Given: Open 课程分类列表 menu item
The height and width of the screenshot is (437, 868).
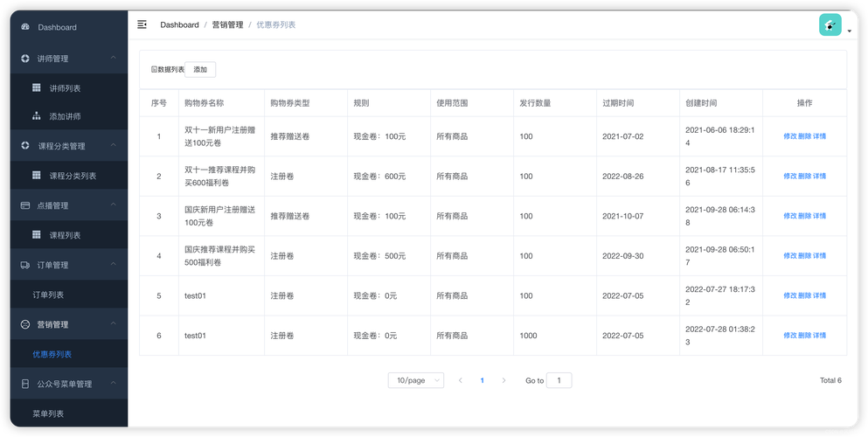Looking at the screenshot, I should (x=69, y=176).
